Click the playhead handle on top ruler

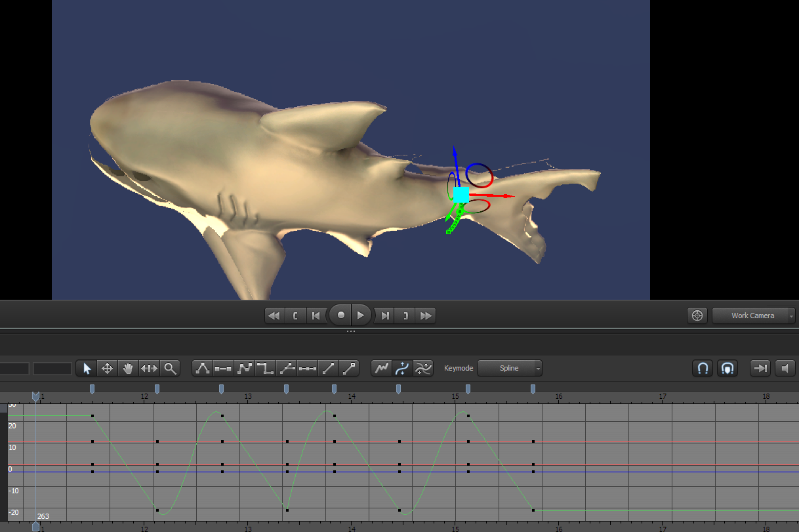click(x=35, y=397)
